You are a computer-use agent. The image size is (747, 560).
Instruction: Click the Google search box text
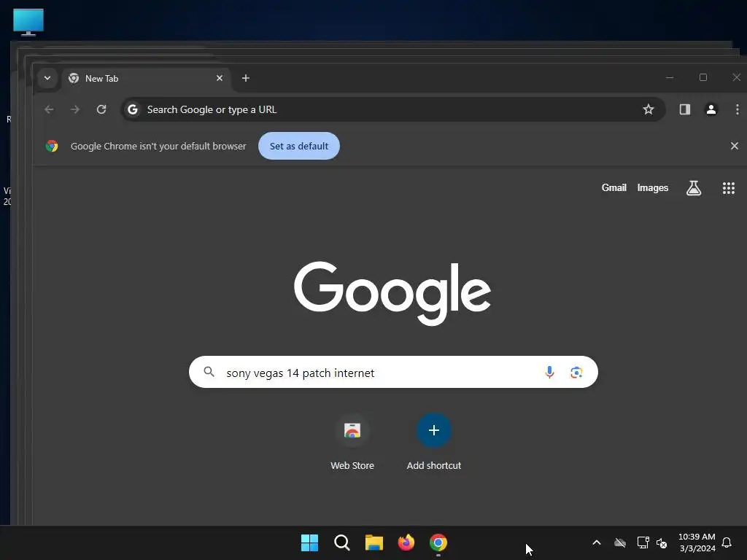300,373
